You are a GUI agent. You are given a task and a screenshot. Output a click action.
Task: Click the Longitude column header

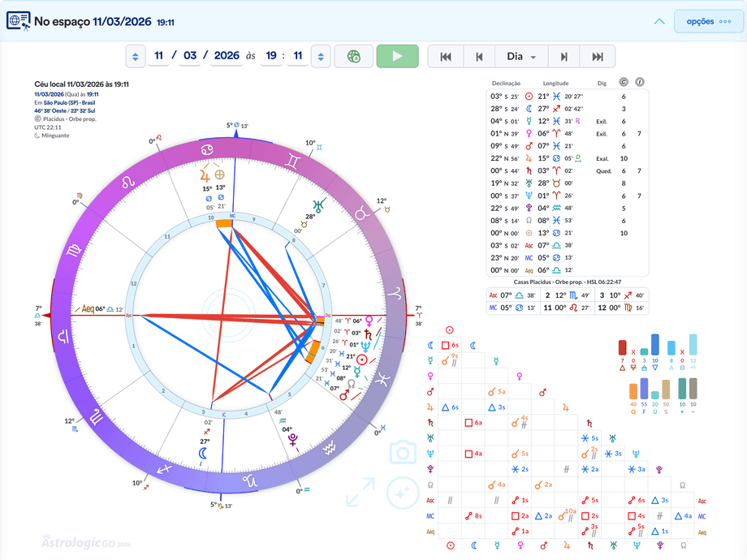pyautogui.click(x=555, y=84)
